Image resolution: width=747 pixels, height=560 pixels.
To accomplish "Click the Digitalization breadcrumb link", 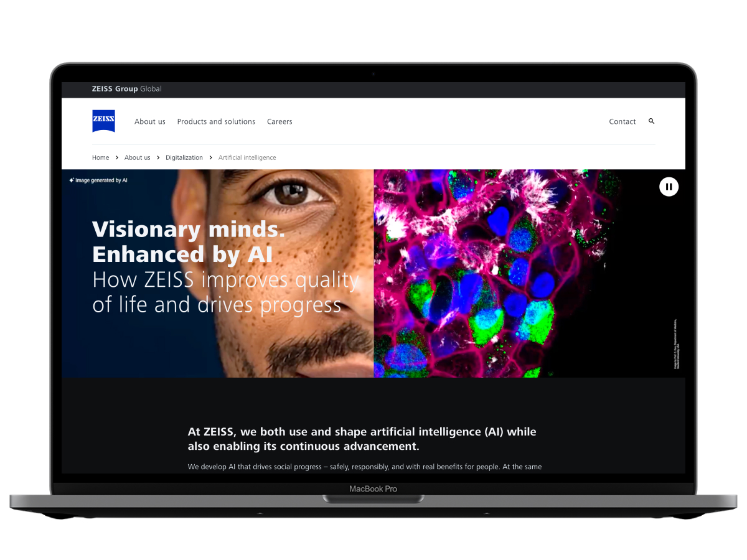I will (184, 157).
